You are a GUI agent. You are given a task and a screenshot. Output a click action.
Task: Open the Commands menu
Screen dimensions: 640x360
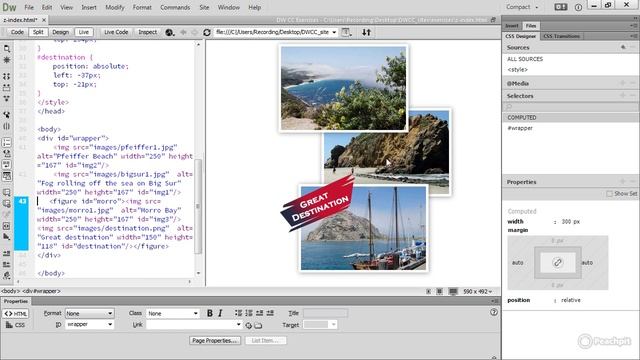point(175,7)
